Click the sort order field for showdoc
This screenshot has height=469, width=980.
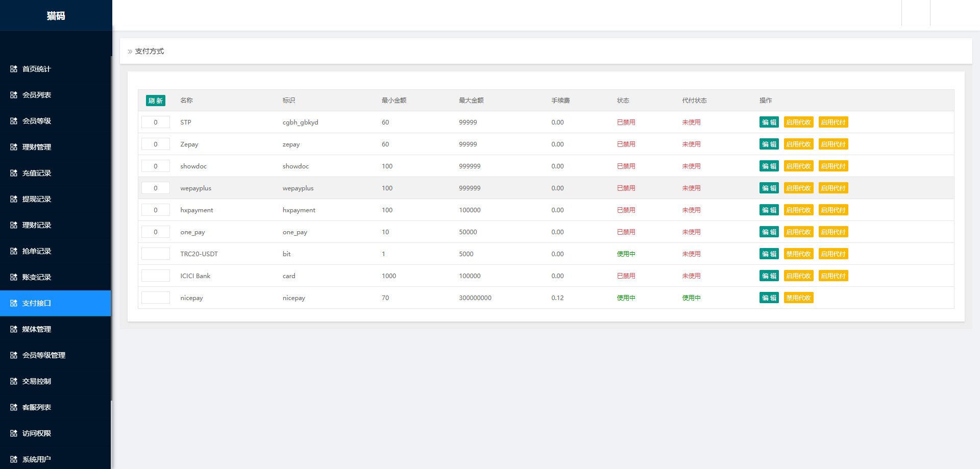156,166
